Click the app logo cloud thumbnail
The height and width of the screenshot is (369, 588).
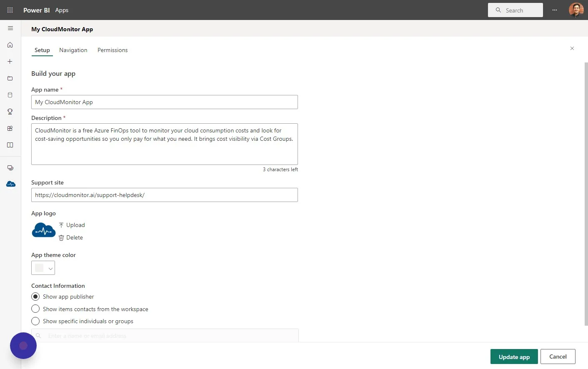coord(44,230)
